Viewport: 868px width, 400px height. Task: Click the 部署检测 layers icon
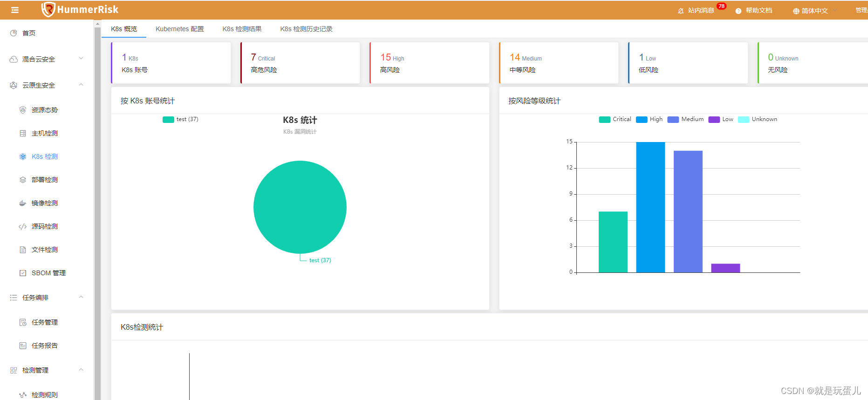tap(23, 180)
